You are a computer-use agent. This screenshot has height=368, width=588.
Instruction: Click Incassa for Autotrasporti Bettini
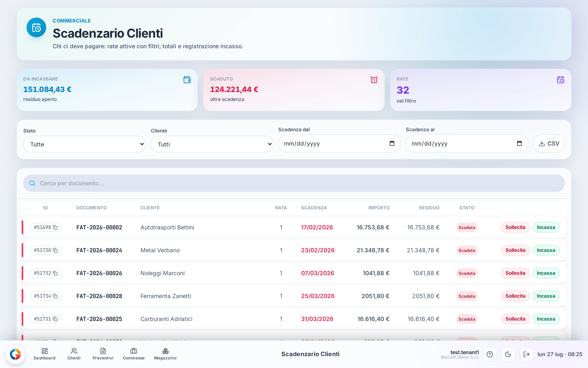pyautogui.click(x=546, y=227)
